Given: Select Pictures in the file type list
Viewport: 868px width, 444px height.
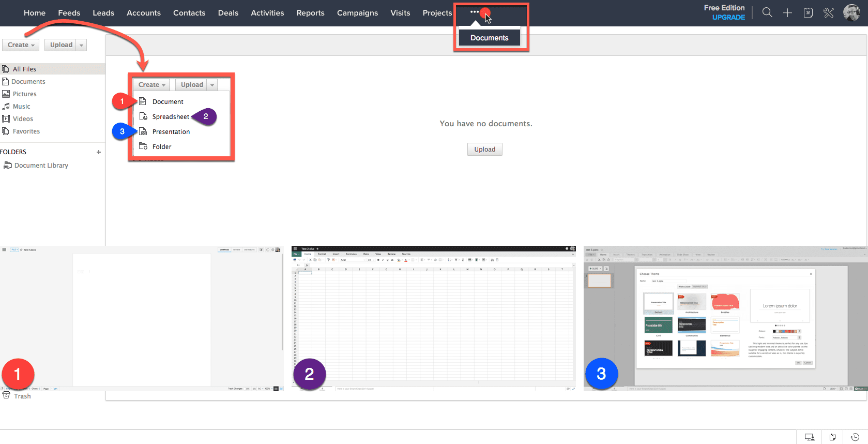Looking at the screenshot, I should pyautogui.click(x=24, y=94).
